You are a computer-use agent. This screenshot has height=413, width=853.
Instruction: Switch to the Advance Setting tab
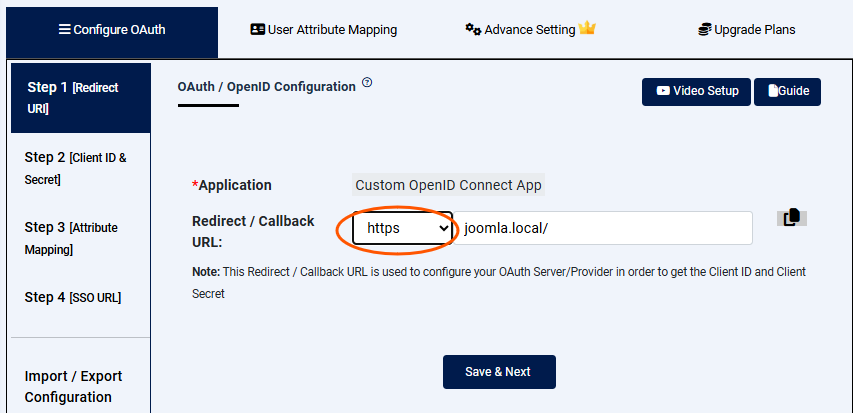[530, 30]
